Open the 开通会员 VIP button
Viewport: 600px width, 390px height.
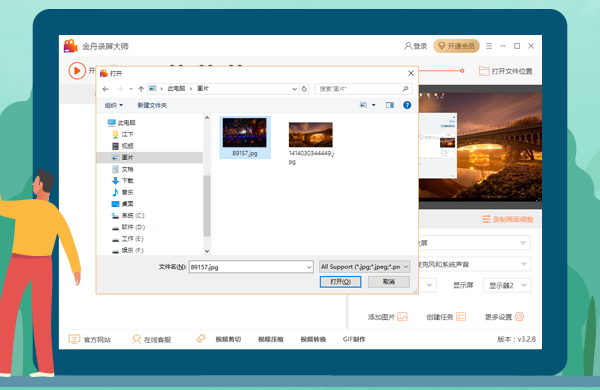tap(456, 46)
